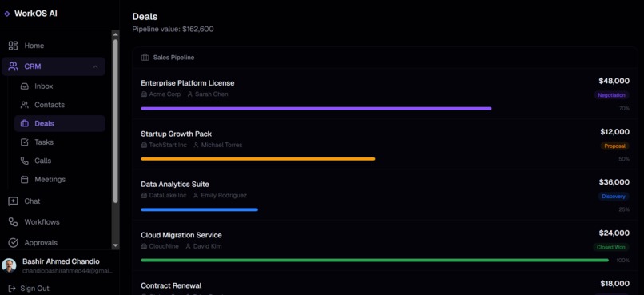Click the person icon next to Michael Torres

click(x=196, y=145)
